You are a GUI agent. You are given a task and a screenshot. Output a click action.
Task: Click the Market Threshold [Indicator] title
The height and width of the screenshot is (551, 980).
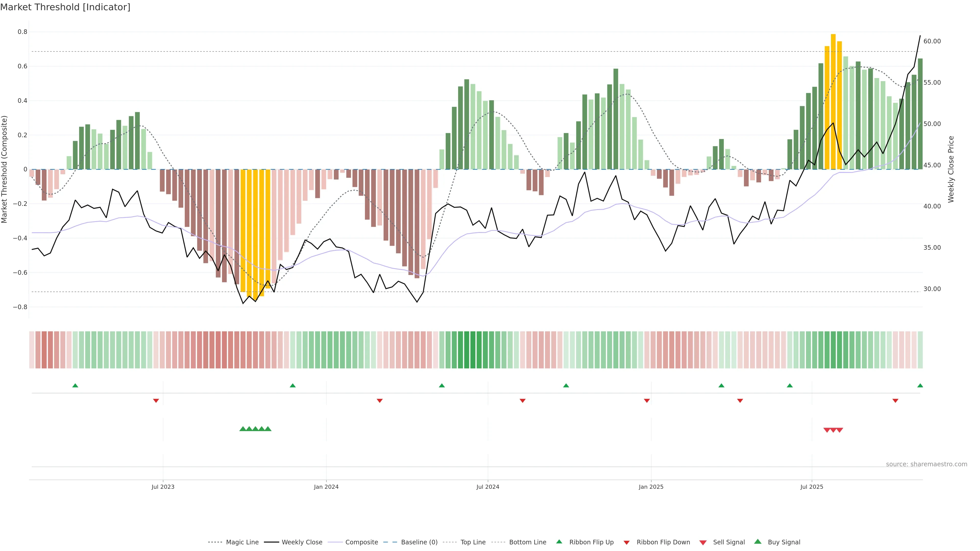pos(65,7)
